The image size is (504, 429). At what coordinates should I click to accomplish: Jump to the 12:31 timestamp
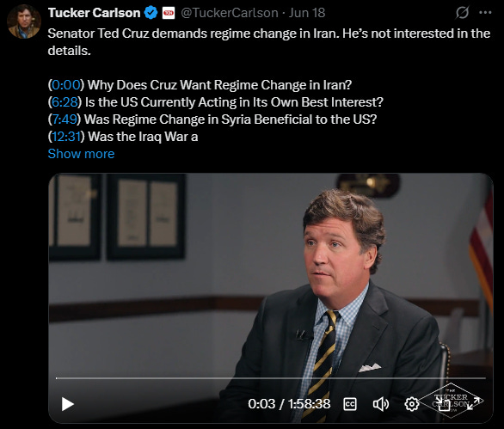(66, 137)
